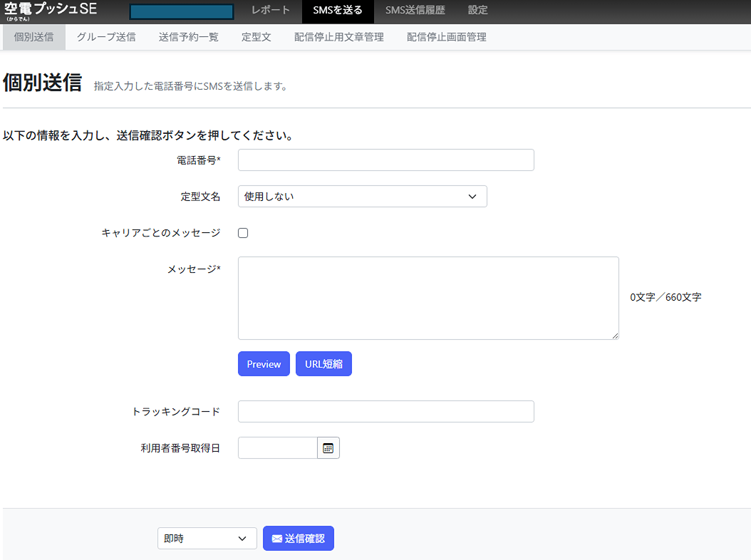Go to SMS送信履歴 menu

pyautogui.click(x=415, y=10)
